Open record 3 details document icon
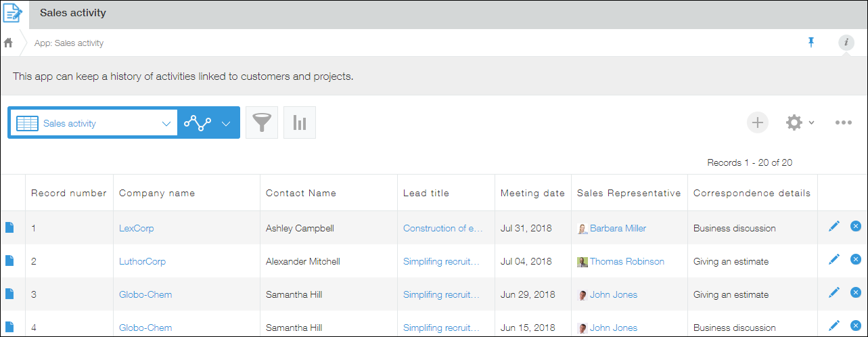868x337 pixels. point(9,294)
